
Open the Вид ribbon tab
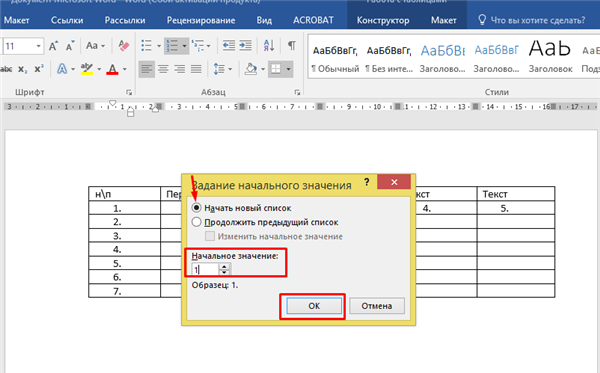coord(264,20)
